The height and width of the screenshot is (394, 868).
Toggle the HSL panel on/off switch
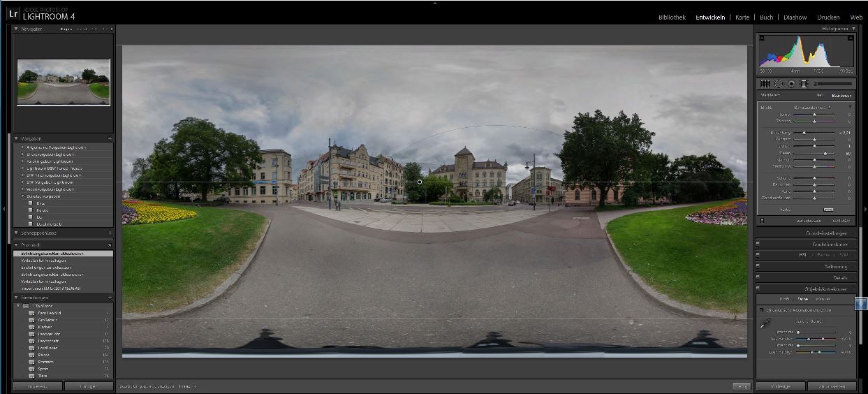[758, 255]
